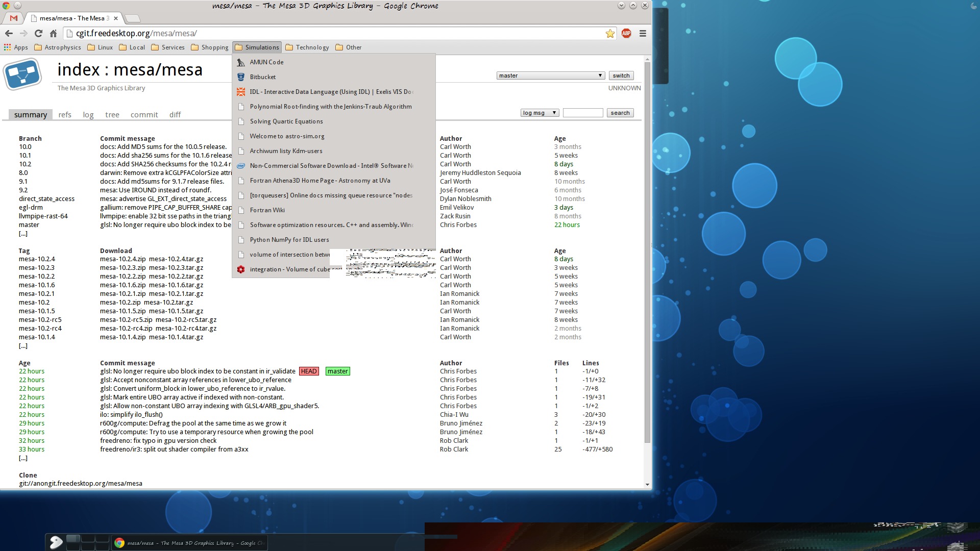
Task: Expand the master branch dropdown
Action: (550, 76)
